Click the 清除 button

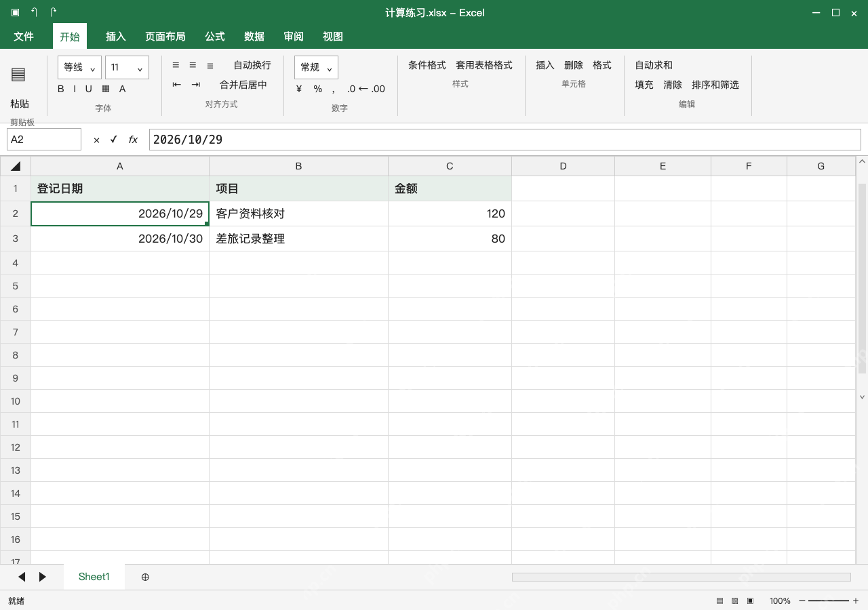coord(673,85)
